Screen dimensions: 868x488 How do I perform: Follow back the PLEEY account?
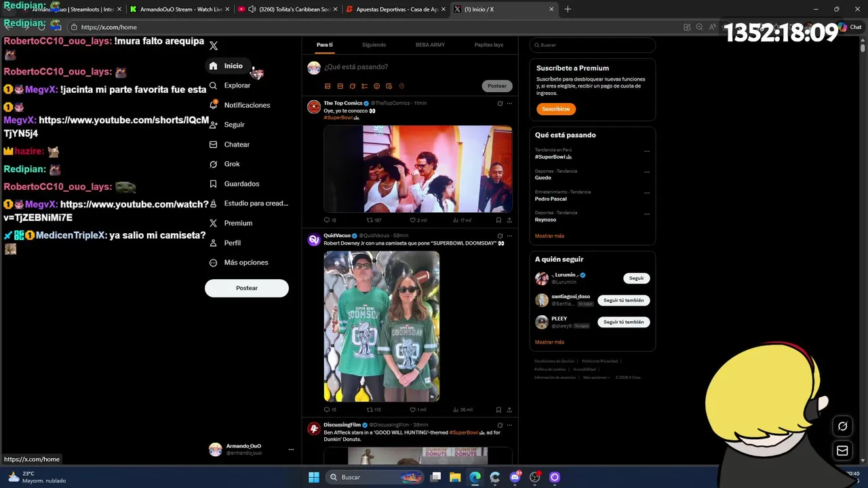point(623,322)
